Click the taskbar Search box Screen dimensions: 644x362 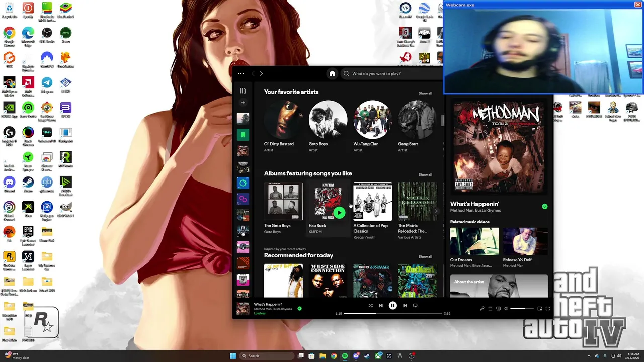(x=267, y=356)
